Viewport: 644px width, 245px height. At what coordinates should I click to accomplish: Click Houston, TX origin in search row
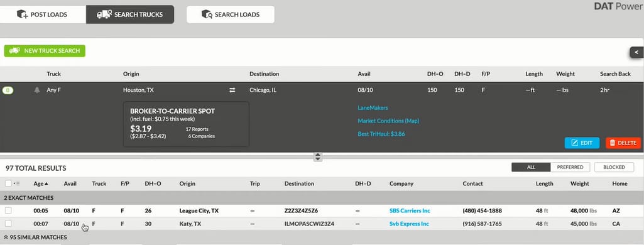coord(138,90)
